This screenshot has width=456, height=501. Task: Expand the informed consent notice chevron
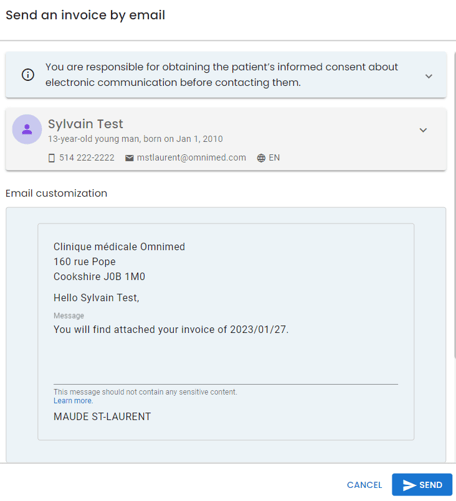pyautogui.click(x=429, y=76)
